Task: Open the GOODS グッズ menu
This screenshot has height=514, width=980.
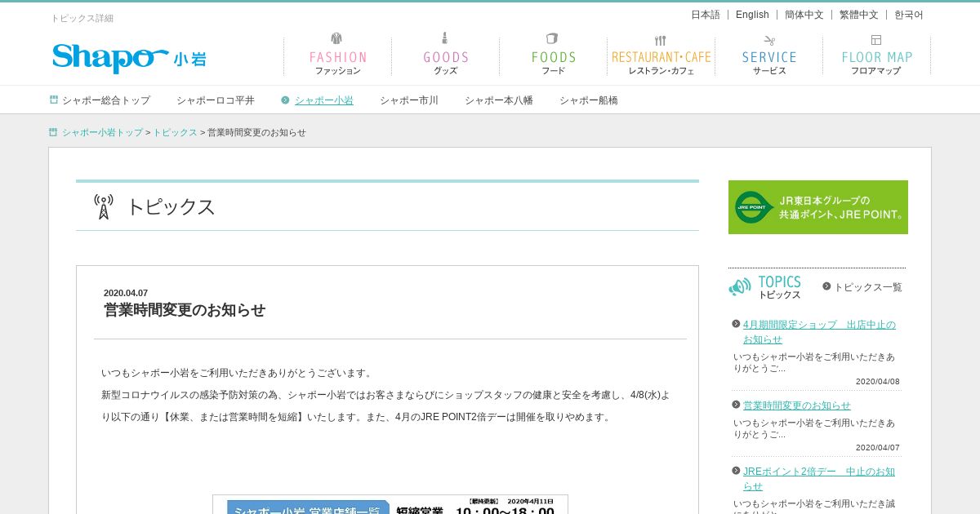Action: (446, 56)
